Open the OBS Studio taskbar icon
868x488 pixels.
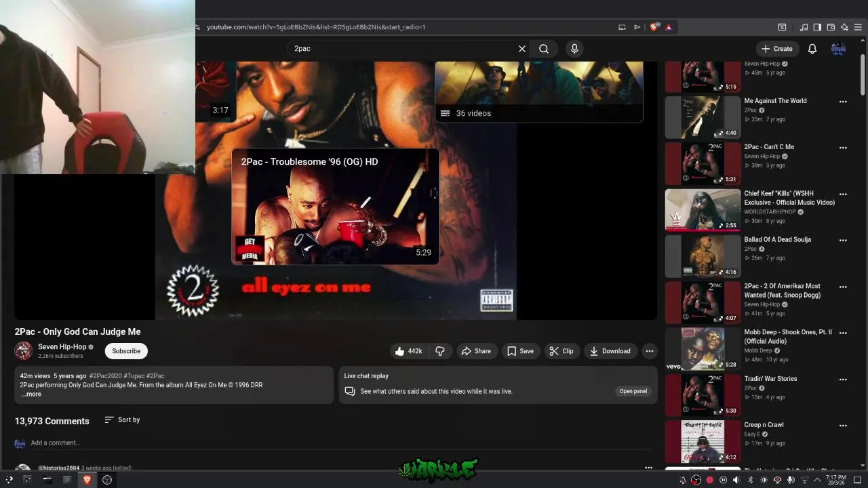pos(106,480)
